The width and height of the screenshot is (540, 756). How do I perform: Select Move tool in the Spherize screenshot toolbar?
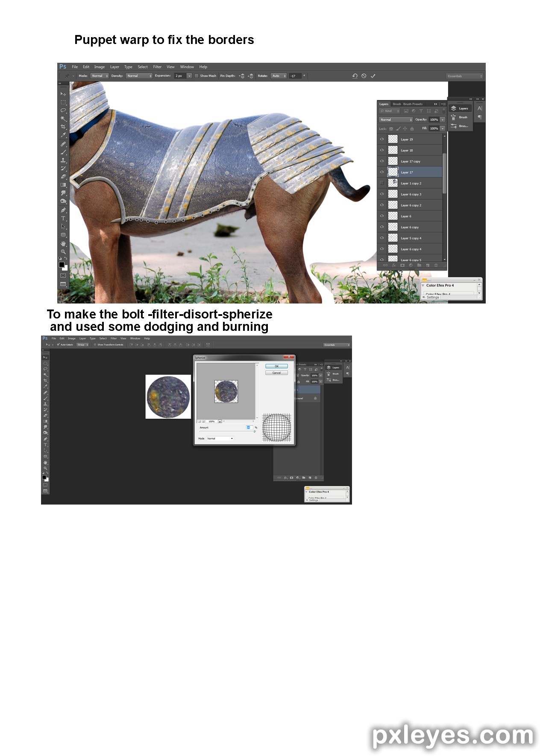tap(45, 357)
